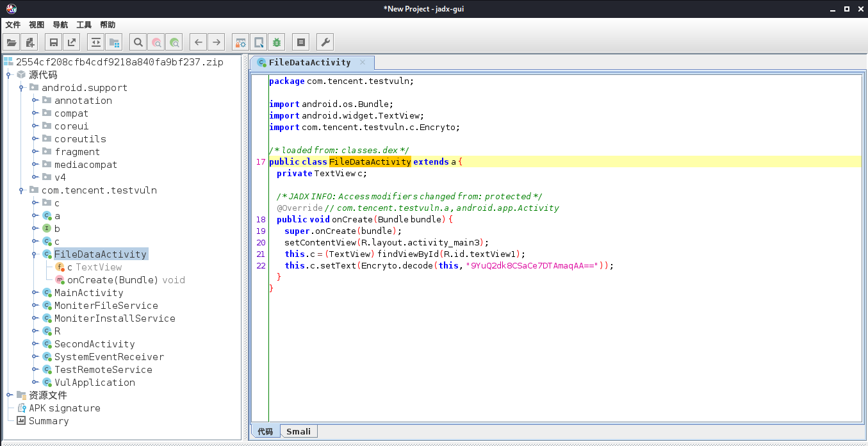Open APK signature entry
The width and height of the screenshot is (868, 446).
tap(64, 408)
